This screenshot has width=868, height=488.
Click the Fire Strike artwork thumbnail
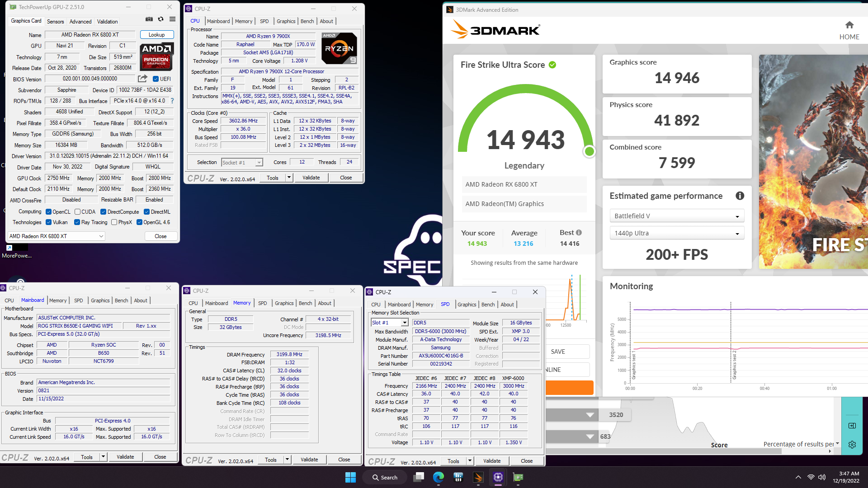(x=813, y=162)
